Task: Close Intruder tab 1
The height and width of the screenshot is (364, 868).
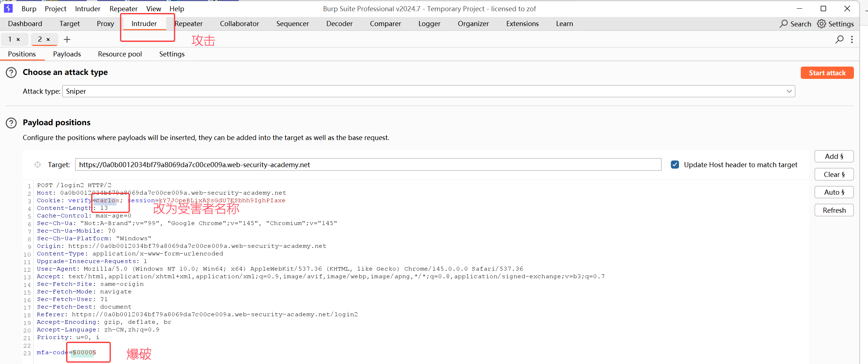Action: [x=18, y=39]
